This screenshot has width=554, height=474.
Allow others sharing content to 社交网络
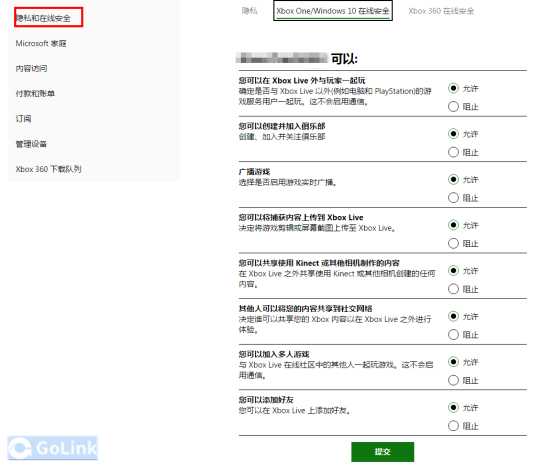pyautogui.click(x=453, y=316)
